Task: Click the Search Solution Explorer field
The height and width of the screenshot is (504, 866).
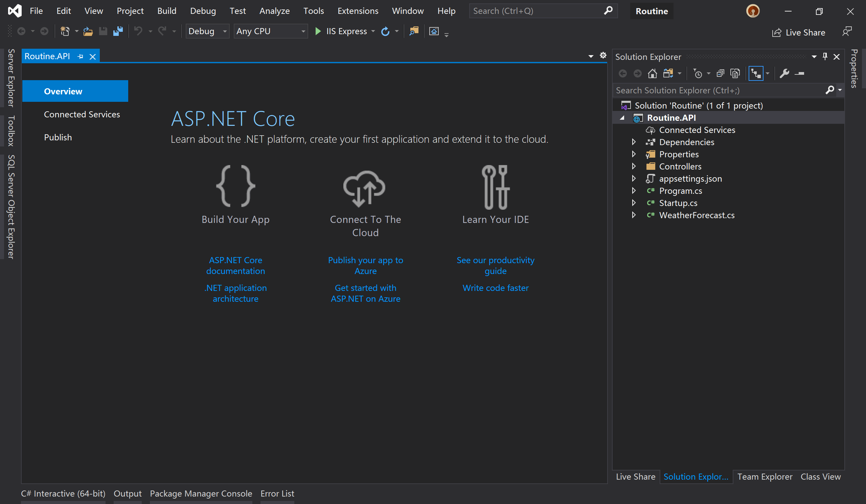Action: (x=718, y=90)
